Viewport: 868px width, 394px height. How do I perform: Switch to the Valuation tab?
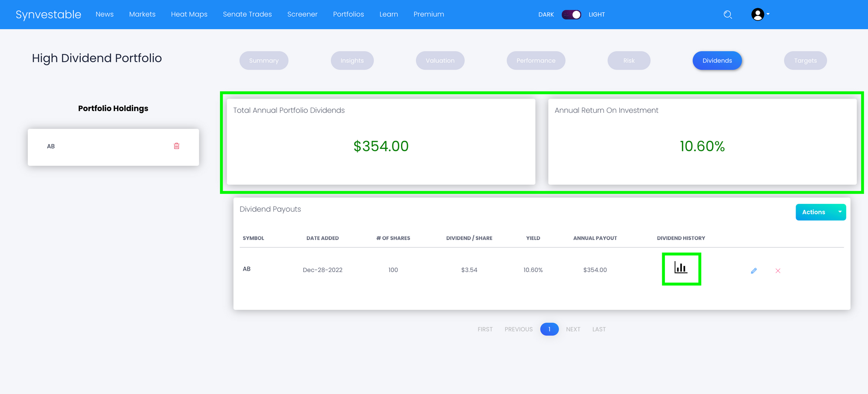coord(440,61)
